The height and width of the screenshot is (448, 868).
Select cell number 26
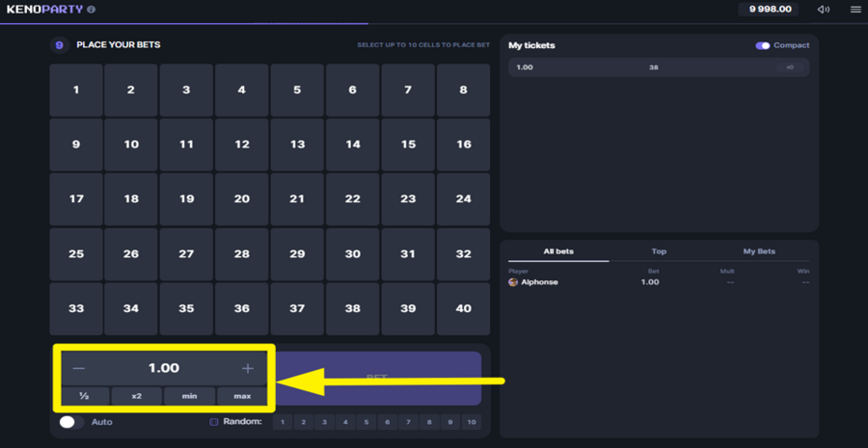(x=131, y=254)
